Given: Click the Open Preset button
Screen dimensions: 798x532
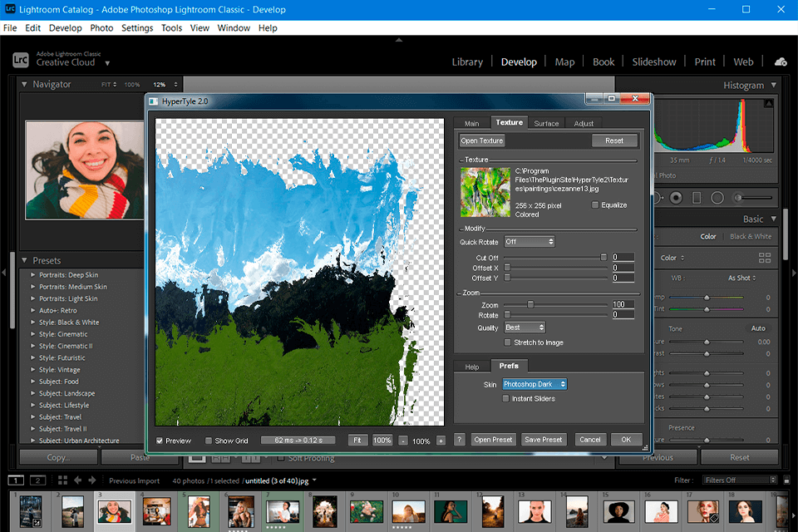Looking at the screenshot, I should [493, 440].
